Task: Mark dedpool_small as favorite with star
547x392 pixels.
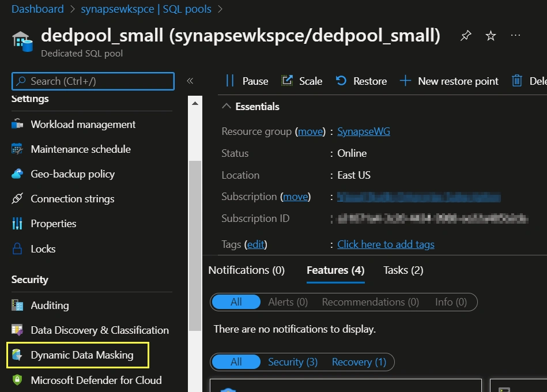Action: (491, 36)
